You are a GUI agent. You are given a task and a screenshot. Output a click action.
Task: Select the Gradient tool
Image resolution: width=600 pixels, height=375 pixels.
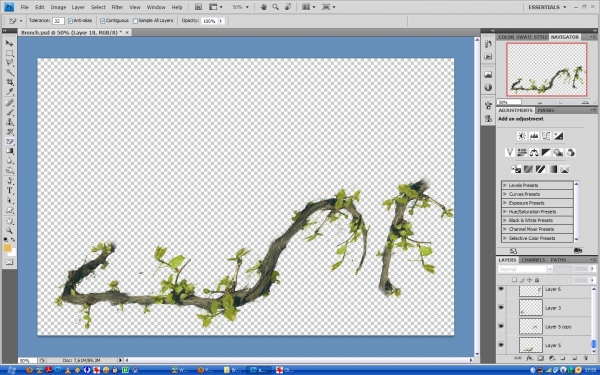[x=10, y=151]
